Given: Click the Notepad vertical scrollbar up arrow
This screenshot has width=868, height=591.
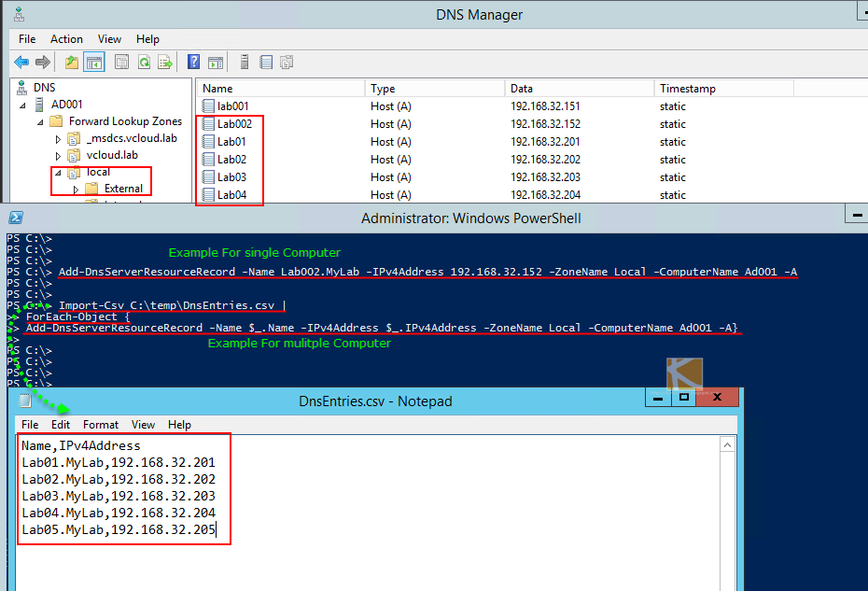Looking at the screenshot, I should coord(727,444).
